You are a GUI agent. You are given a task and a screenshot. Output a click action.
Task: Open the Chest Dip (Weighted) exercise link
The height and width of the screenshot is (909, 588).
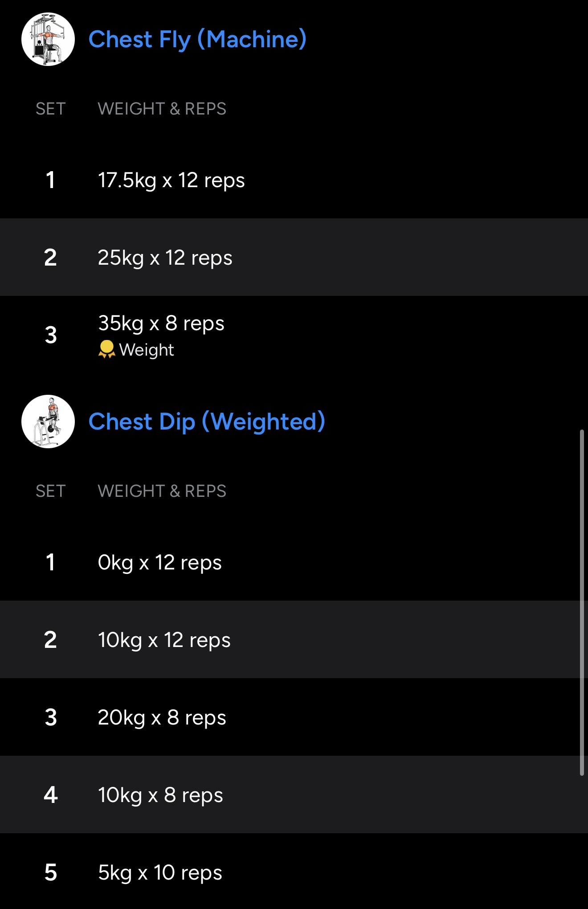[x=207, y=422]
